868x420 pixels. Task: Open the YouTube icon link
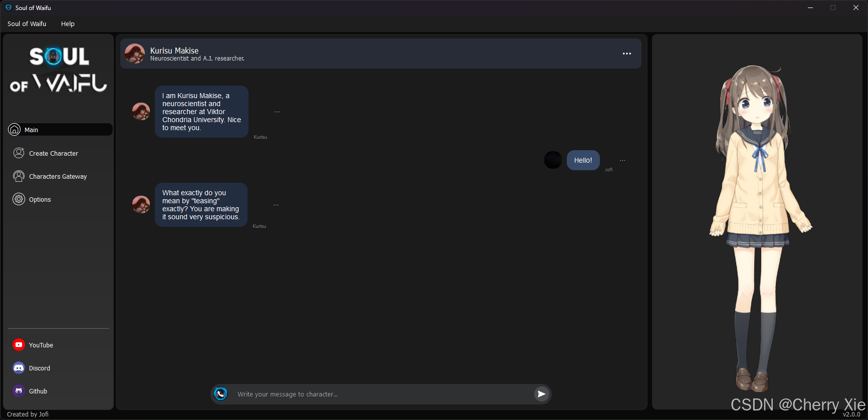click(19, 345)
